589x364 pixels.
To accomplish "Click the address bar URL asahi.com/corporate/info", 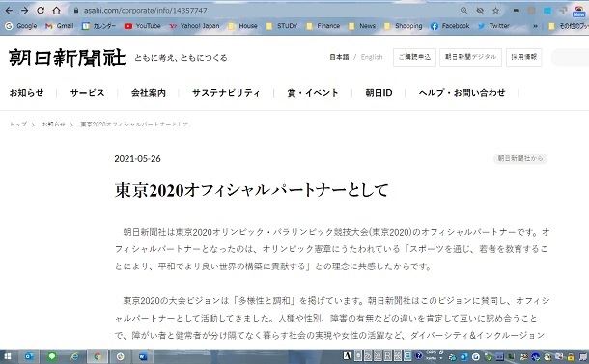I will (x=146, y=11).
